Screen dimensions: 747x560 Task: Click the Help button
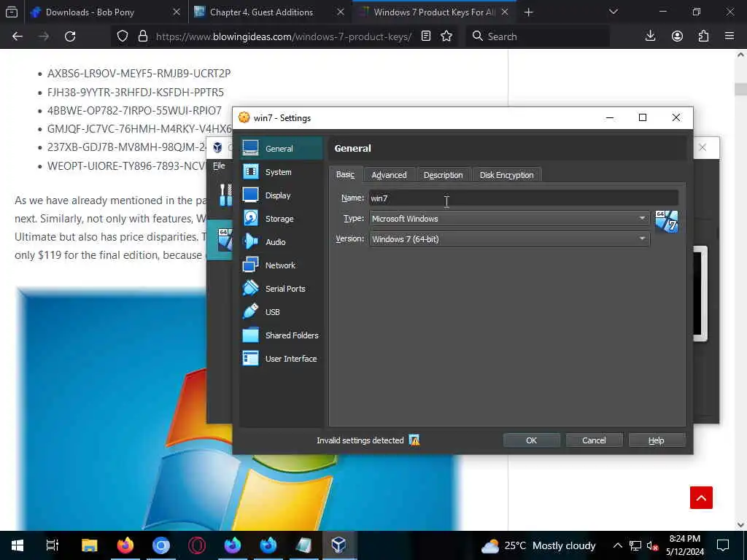(656, 440)
